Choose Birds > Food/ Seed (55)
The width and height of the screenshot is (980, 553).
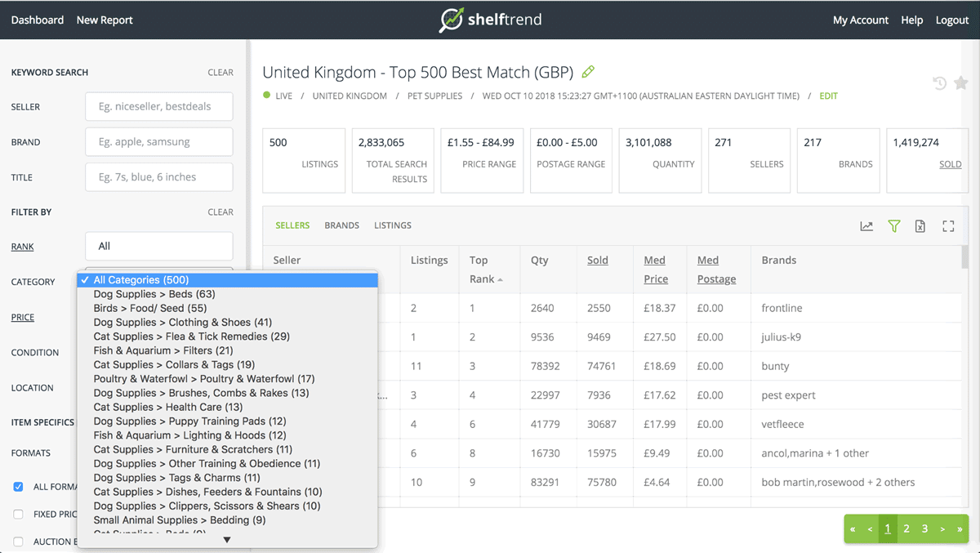(x=228, y=308)
